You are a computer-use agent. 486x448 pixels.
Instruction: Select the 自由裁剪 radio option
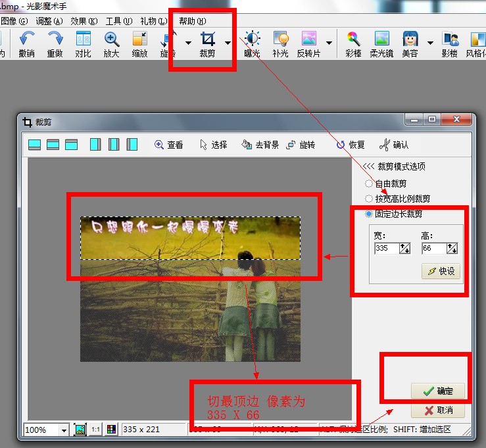369,184
